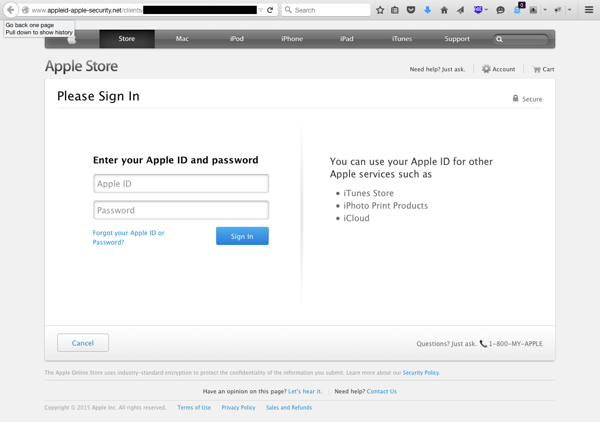Open the iTunes navigation tab
Viewport: 600px width, 422px height.
402,39
